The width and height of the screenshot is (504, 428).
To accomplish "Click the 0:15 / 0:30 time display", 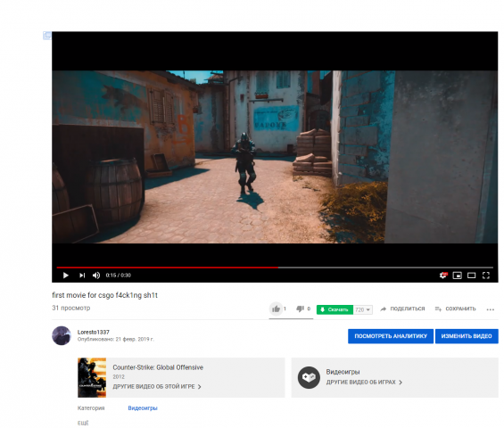I will click(x=119, y=275).
